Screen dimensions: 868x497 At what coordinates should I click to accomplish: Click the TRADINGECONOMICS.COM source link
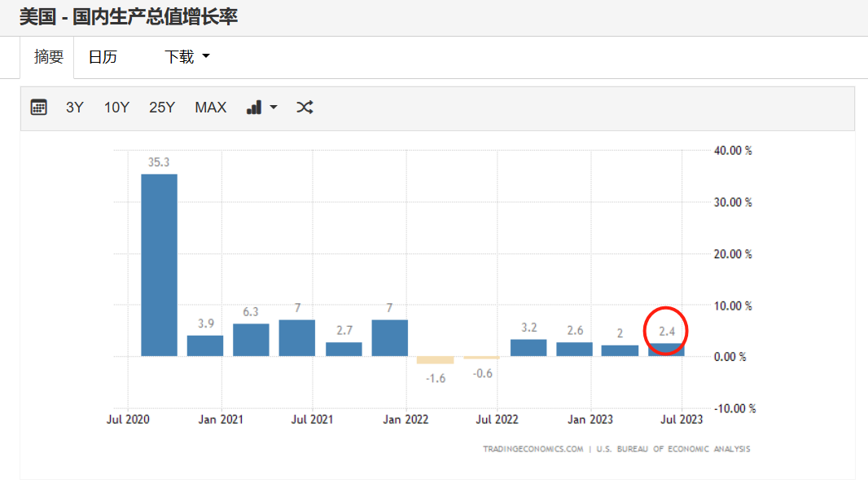[x=533, y=449]
